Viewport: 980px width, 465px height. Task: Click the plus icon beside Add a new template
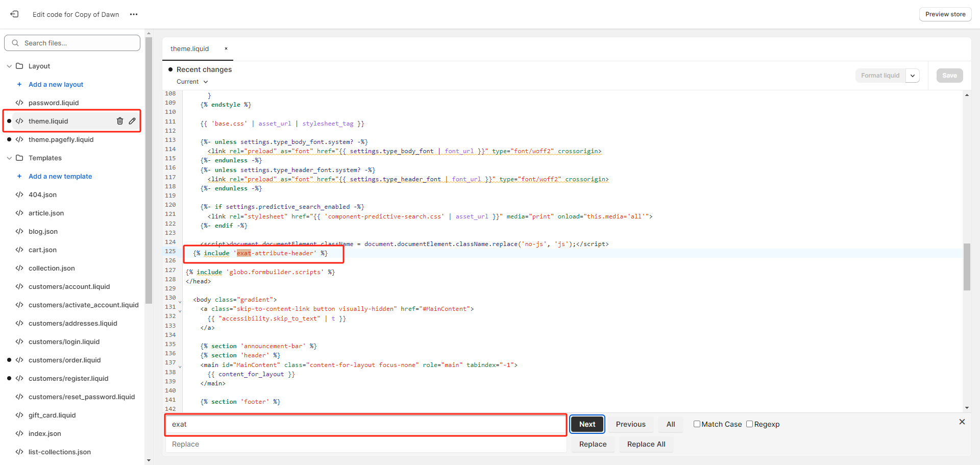pos(19,176)
